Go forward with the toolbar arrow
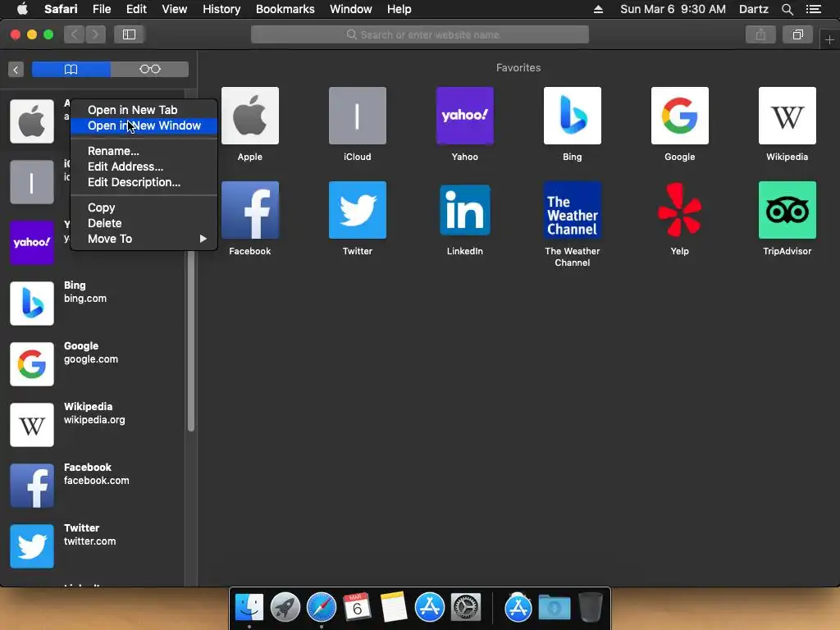The image size is (840, 630). (x=95, y=34)
